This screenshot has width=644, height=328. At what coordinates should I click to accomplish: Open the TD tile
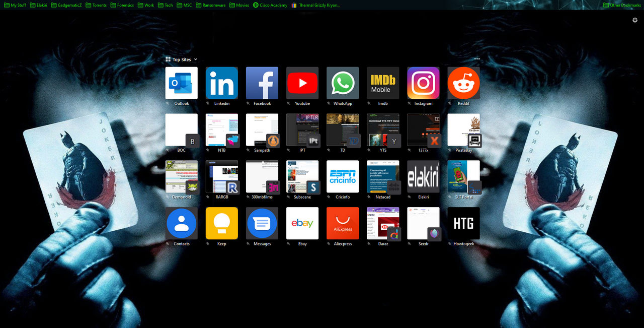[342, 130]
